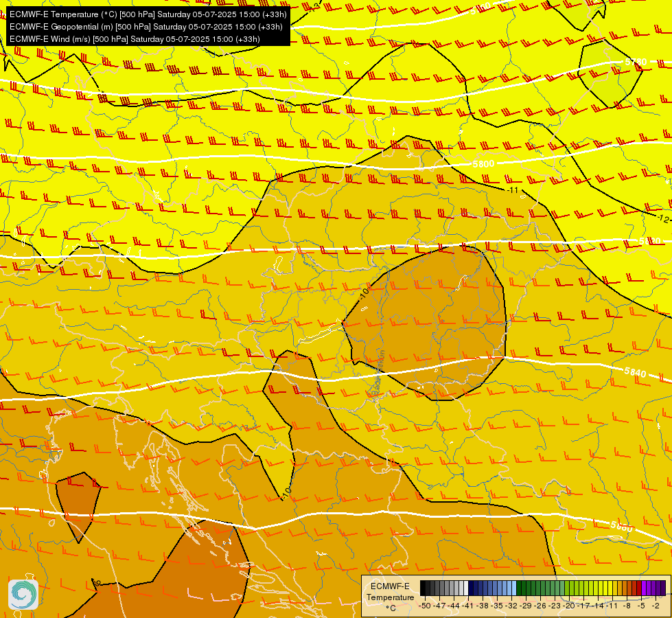
Task: Click the -23 value on the legend
Action: (554, 606)
